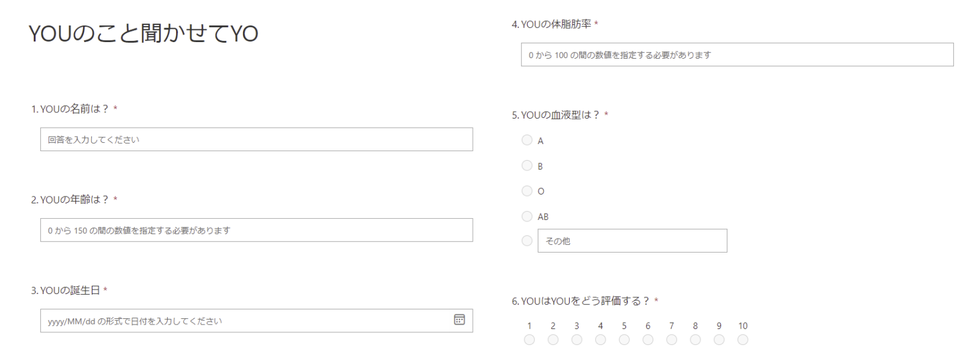Focus the age number input field

(256, 230)
